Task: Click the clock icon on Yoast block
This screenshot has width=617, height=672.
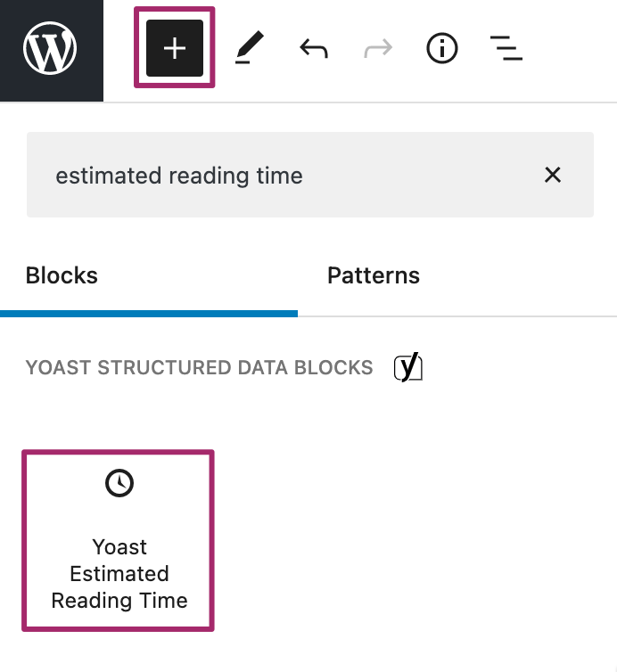Action: (119, 483)
